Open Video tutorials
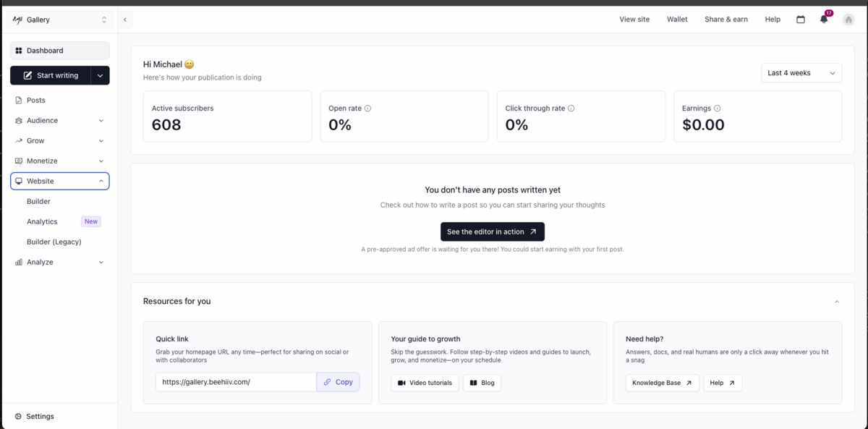 (425, 383)
